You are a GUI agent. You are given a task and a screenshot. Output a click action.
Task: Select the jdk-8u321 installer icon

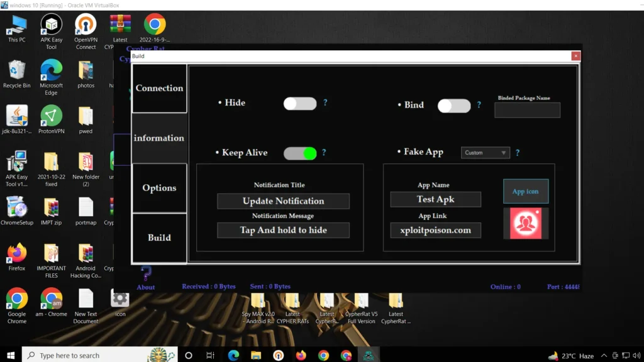[17, 120]
